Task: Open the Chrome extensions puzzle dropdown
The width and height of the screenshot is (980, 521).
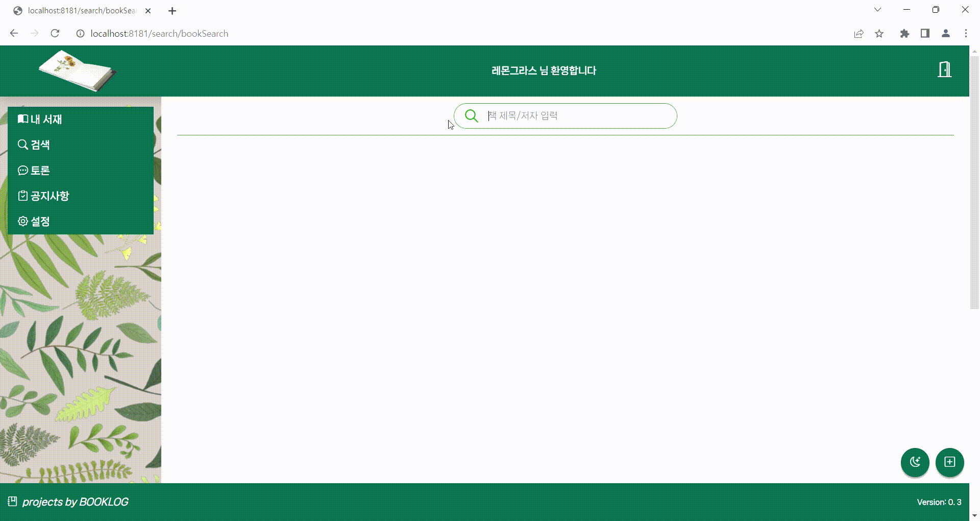Action: coord(904,33)
